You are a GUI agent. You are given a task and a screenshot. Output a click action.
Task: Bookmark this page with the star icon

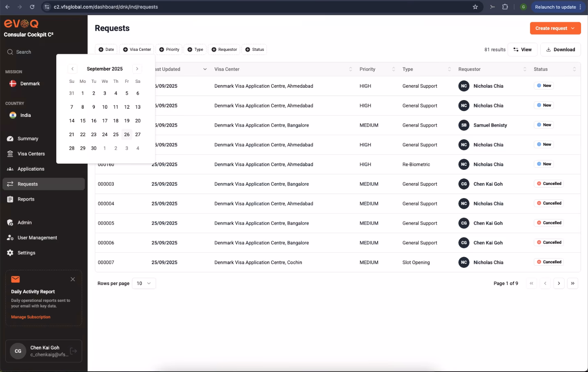tap(475, 7)
